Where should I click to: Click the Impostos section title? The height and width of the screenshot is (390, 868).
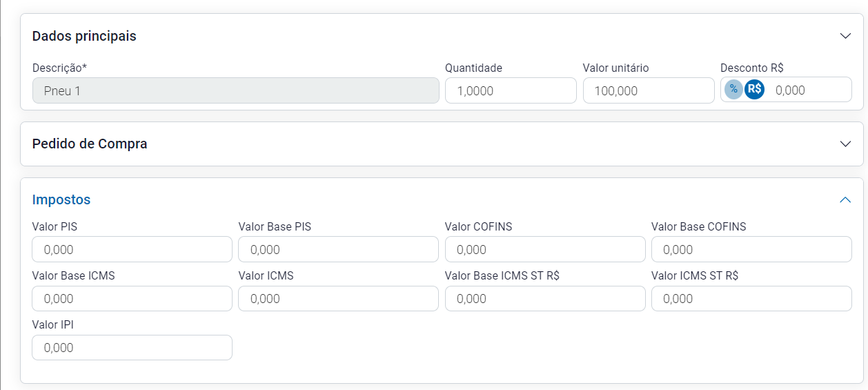(61, 199)
